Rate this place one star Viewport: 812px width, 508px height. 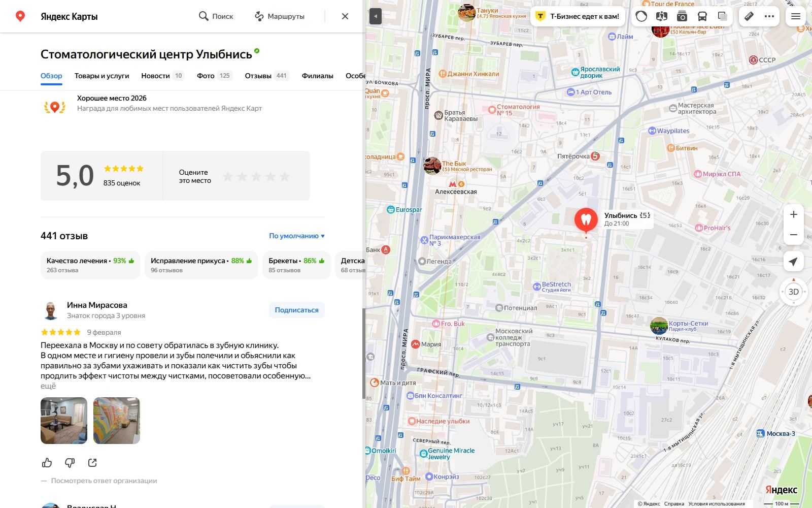pyautogui.click(x=228, y=176)
